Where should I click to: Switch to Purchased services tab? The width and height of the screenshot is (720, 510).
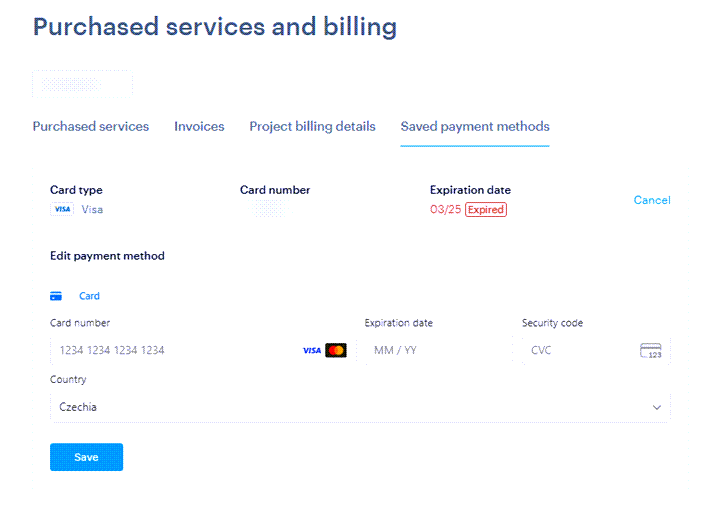click(x=91, y=126)
